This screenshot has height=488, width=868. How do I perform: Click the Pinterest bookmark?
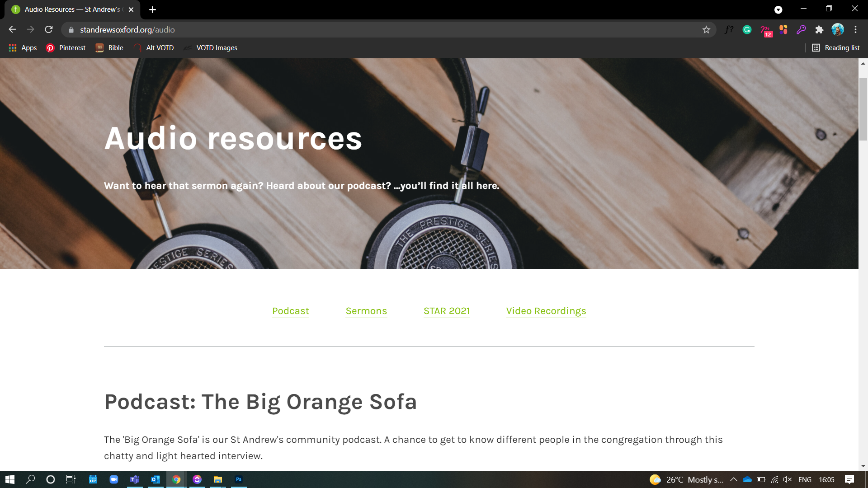(x=66, y=48)
